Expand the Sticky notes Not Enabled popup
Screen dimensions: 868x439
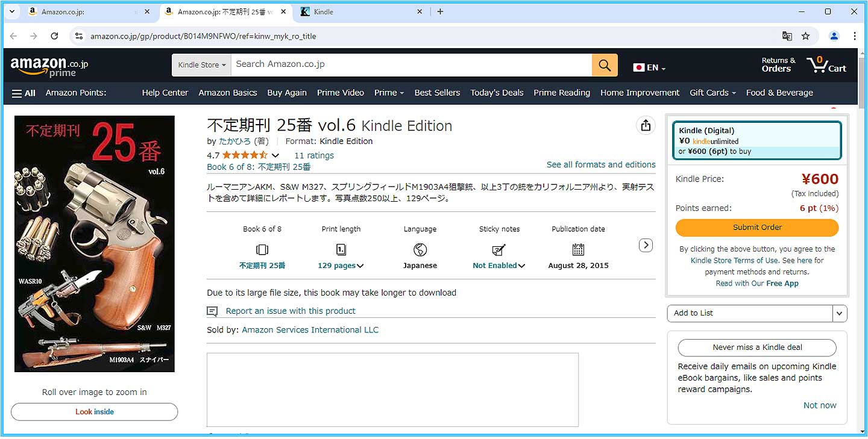(x=498, y=266)
